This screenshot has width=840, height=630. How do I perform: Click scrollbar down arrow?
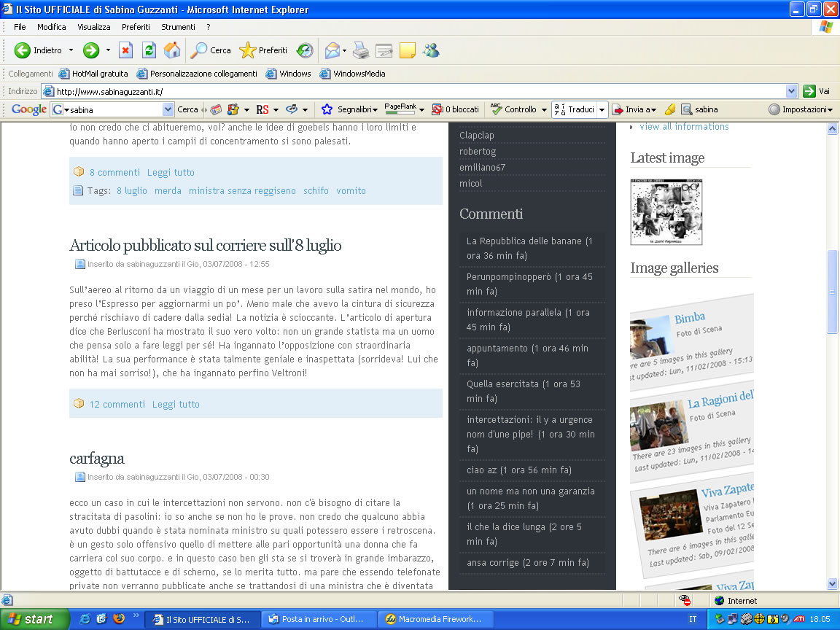click(x=832, y=584)
